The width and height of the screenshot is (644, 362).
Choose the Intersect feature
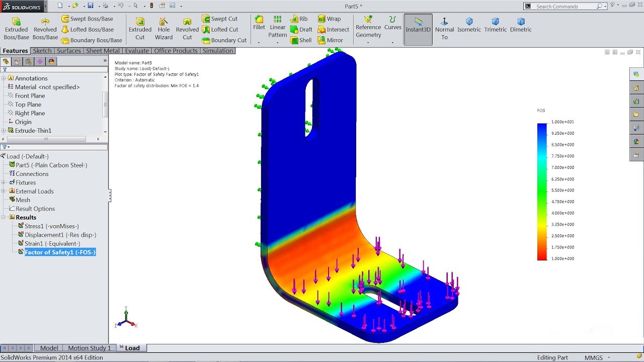(x=333, y=29)
